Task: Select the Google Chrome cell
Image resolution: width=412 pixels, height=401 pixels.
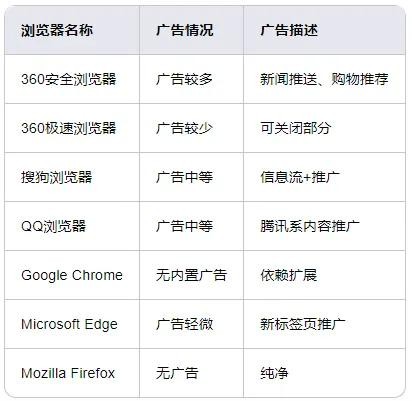Action: point(72,275)
